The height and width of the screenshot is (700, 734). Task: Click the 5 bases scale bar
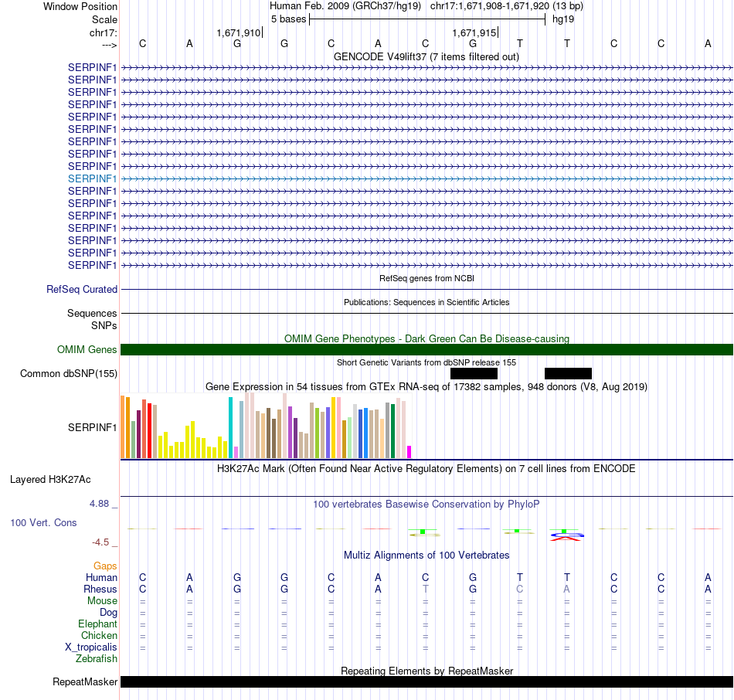coord(427,19)
